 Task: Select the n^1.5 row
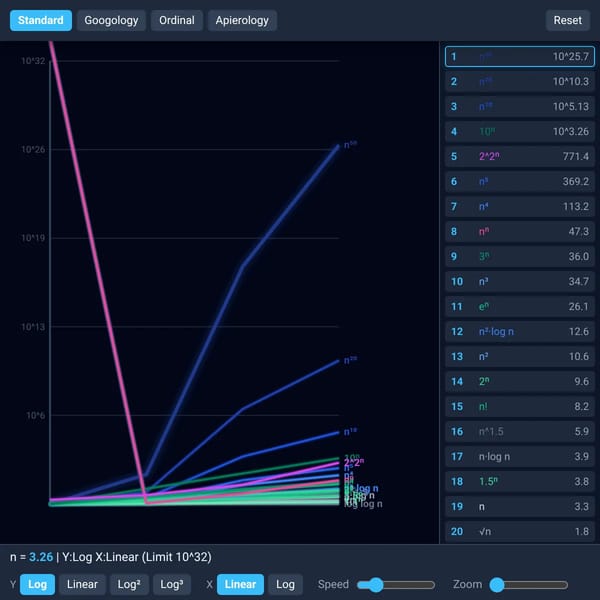pos(520,432)
